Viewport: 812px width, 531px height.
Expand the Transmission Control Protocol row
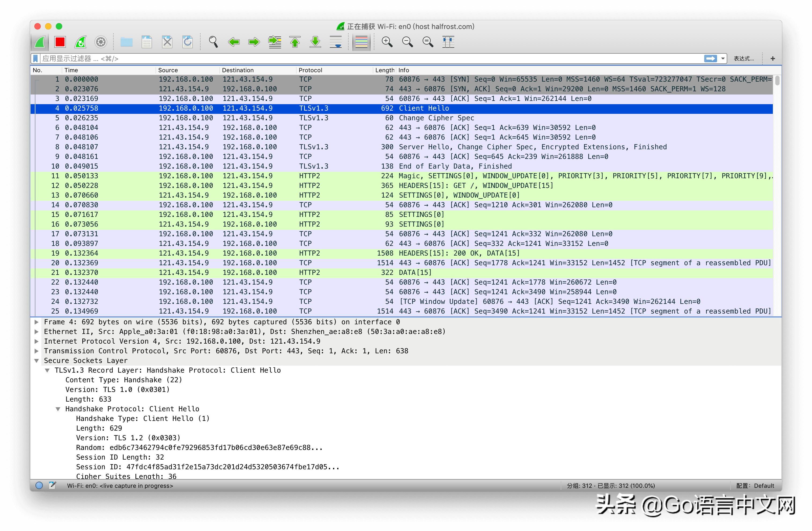pyautogui.click(x=36, y=351)
